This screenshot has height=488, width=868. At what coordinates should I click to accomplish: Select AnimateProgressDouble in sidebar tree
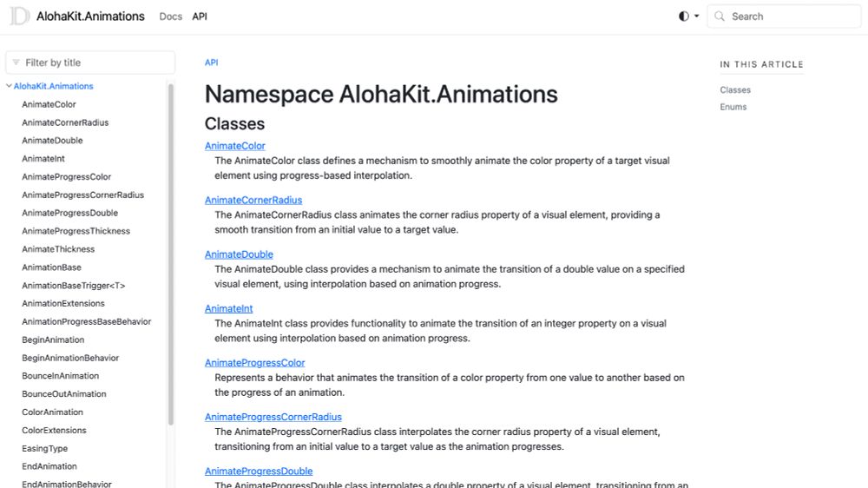69,213
